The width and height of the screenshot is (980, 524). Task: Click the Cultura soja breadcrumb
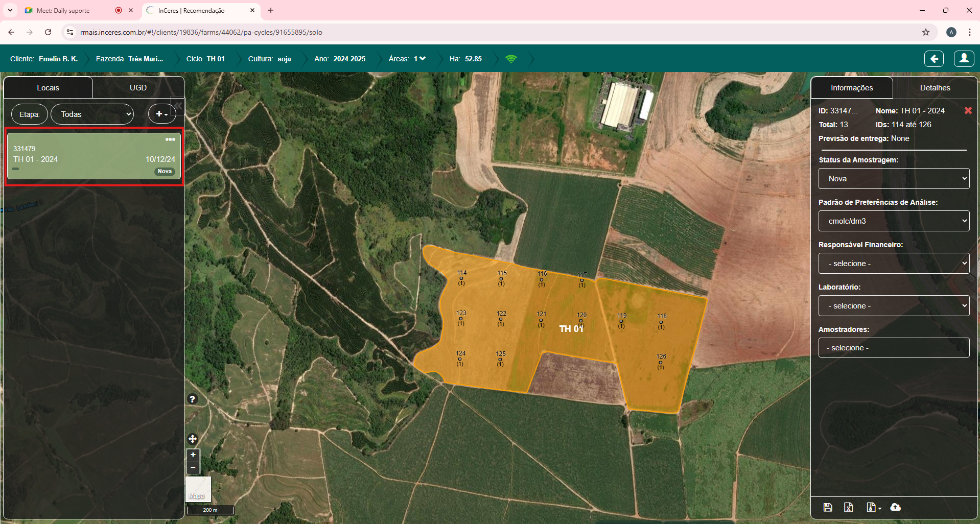tap(269, 59)
